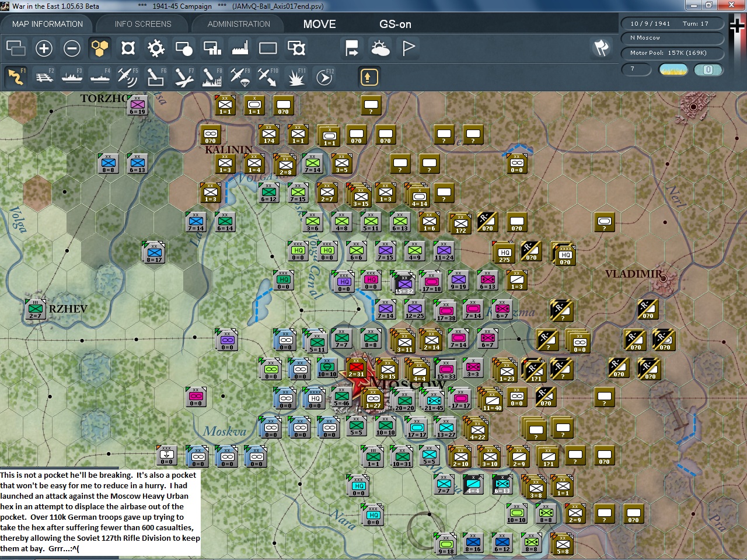Select Naval transport mode (F3)
The height and width of the screenshot is (560, 747).
[72, 77]
